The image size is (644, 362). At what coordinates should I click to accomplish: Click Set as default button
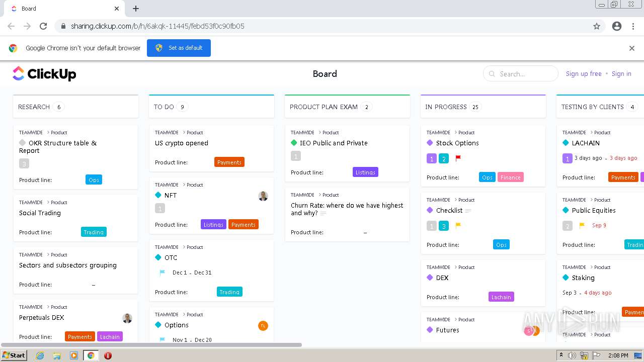click(179, 48)
